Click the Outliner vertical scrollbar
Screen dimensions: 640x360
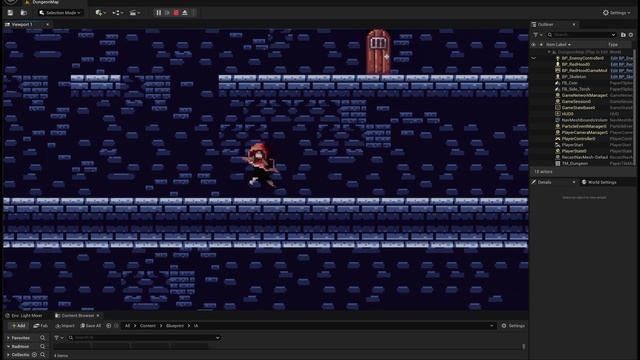point(634,107)
